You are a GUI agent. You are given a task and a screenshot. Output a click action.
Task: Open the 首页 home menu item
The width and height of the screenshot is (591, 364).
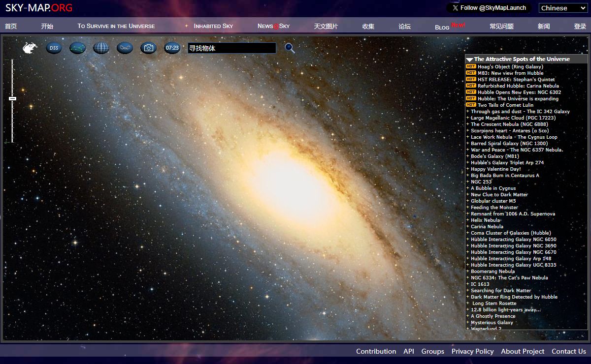click(11, 26)
